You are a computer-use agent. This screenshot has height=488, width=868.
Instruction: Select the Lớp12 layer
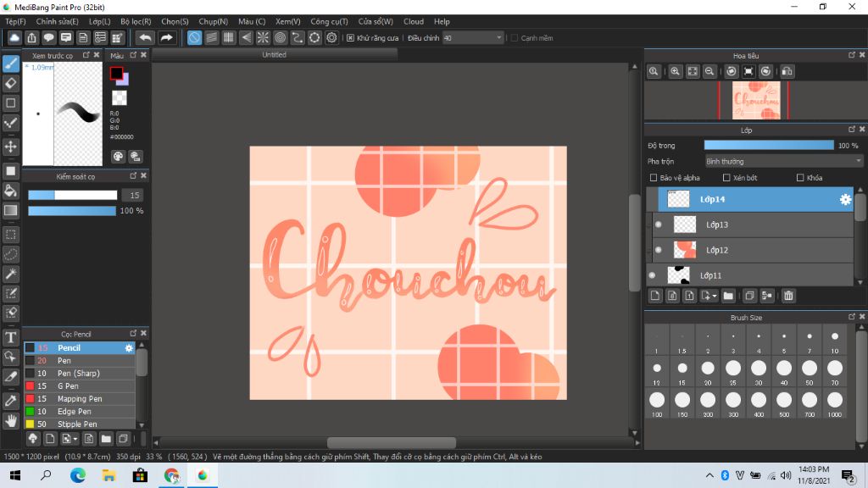coord(755,250)
